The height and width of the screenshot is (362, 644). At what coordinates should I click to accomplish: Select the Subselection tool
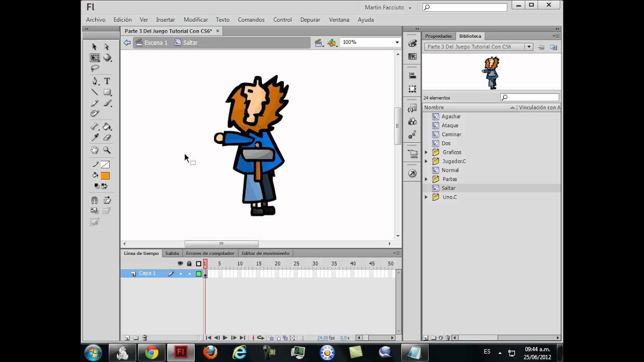pos(107,47)
